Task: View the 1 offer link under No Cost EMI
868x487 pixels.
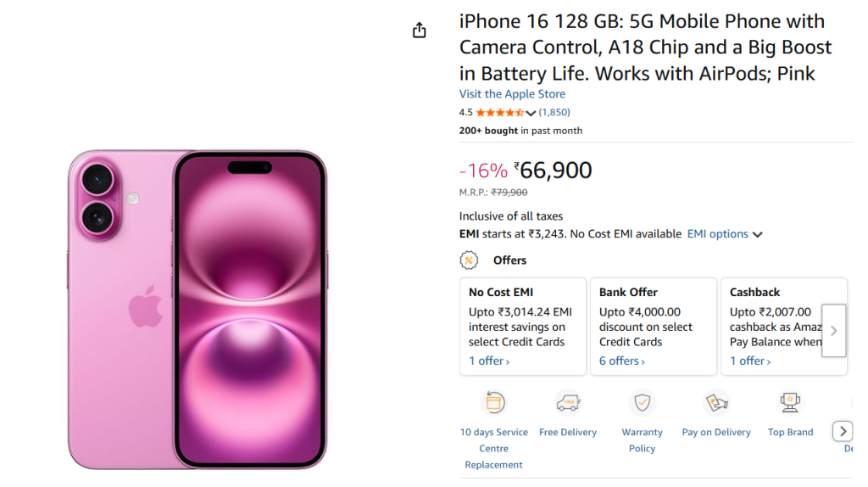Action: pyautogui.click(x=489, y=361)
